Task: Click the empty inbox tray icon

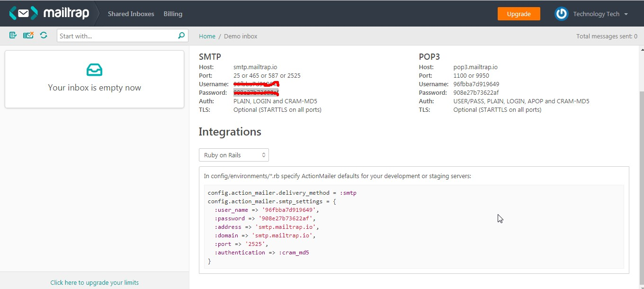Action: coord(94,70)
